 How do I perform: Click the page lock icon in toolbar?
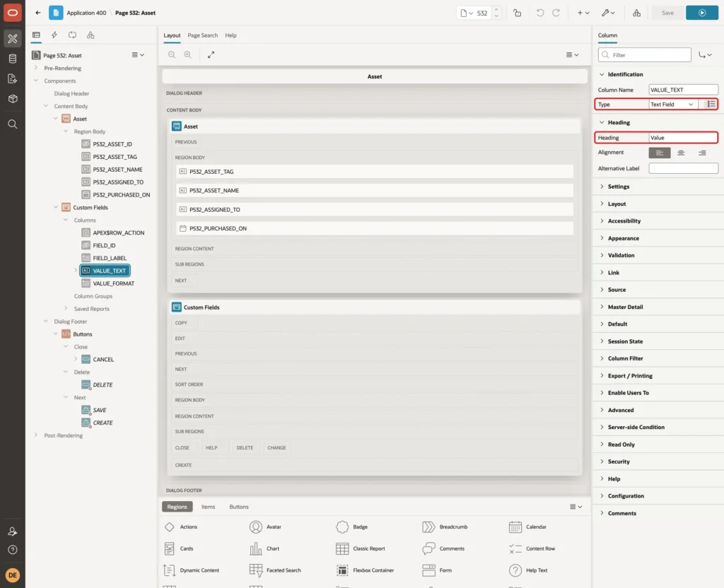pos(517,13)
